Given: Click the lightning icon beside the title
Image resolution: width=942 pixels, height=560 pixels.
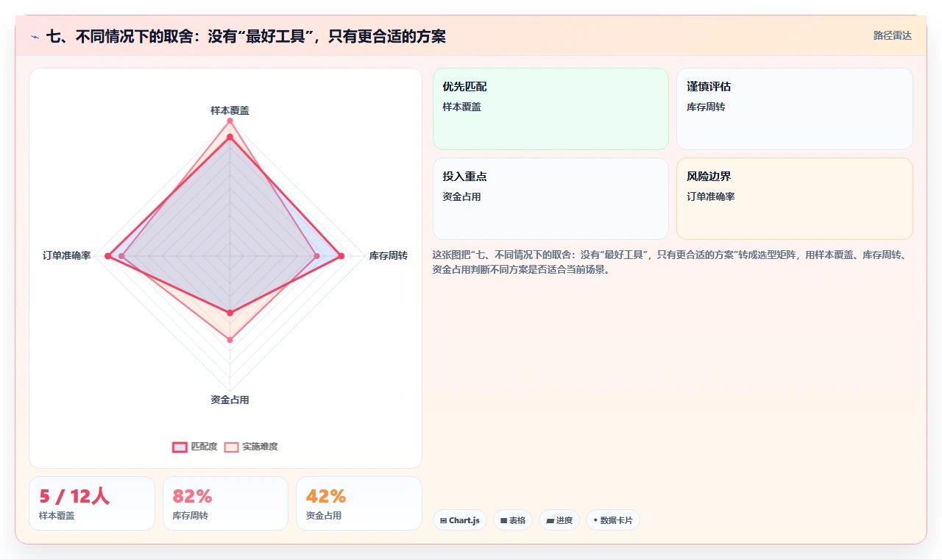Looking at the screenshot, I should pyautogui.click(x=35, y=37).
